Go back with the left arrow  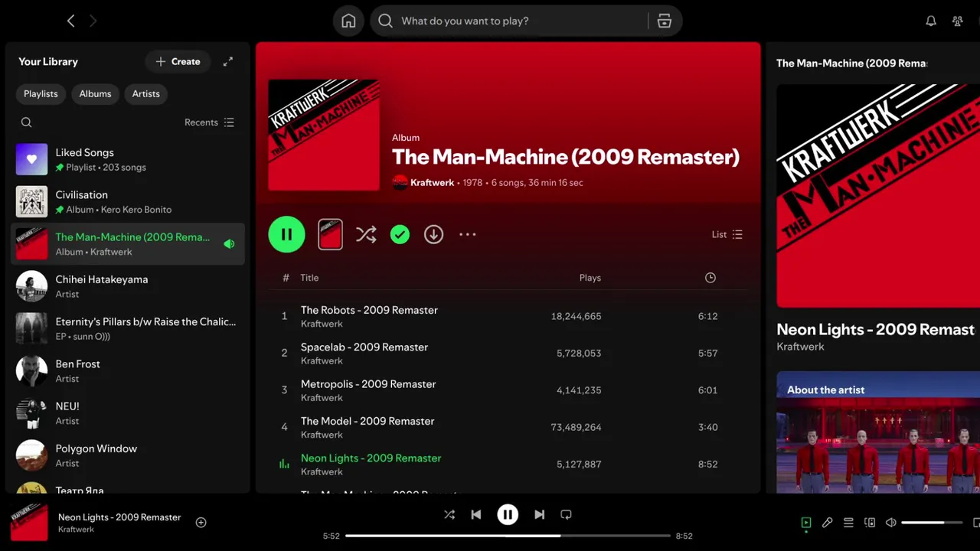click(70, 21)
